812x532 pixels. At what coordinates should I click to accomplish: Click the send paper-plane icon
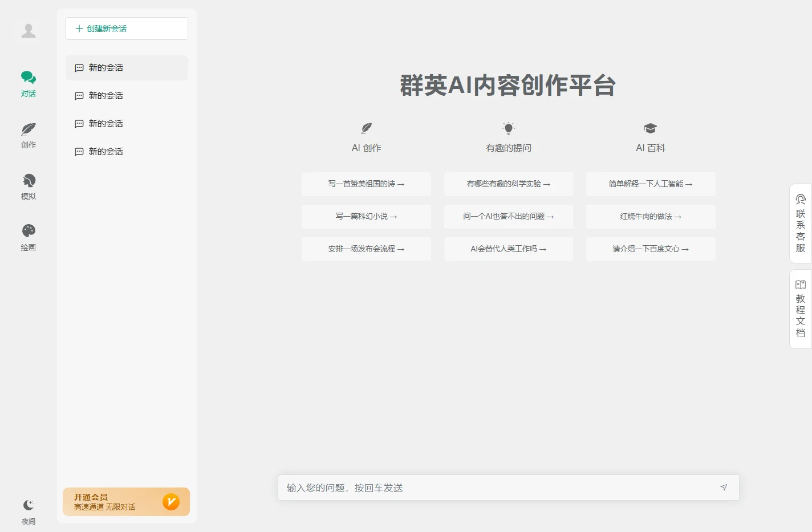724,488
